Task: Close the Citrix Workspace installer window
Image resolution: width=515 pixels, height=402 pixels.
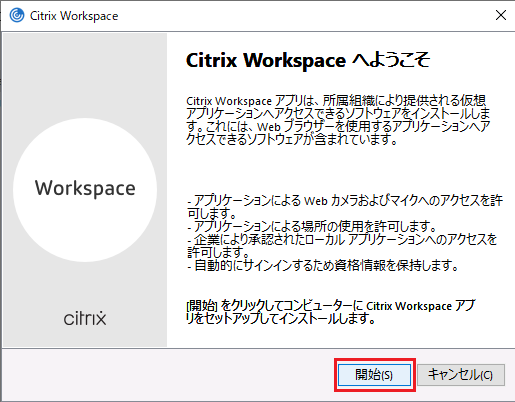Action: (x=501, y=15)
